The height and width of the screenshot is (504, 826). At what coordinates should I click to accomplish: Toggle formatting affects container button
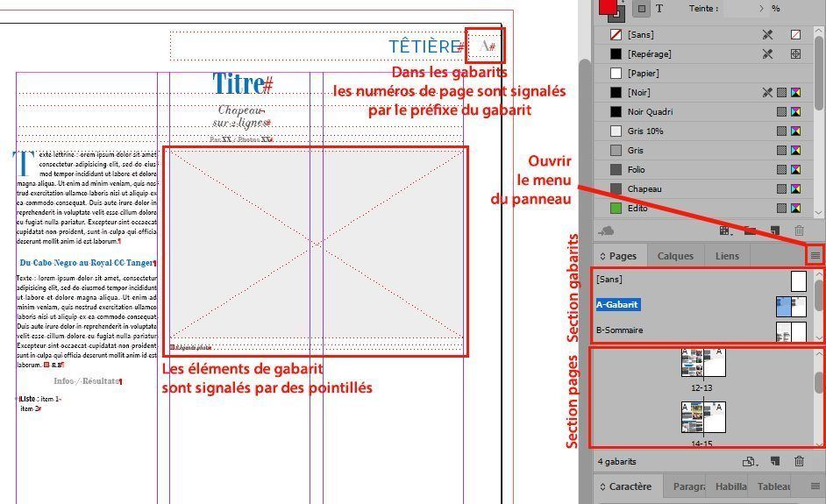click(x=641, y=9)
